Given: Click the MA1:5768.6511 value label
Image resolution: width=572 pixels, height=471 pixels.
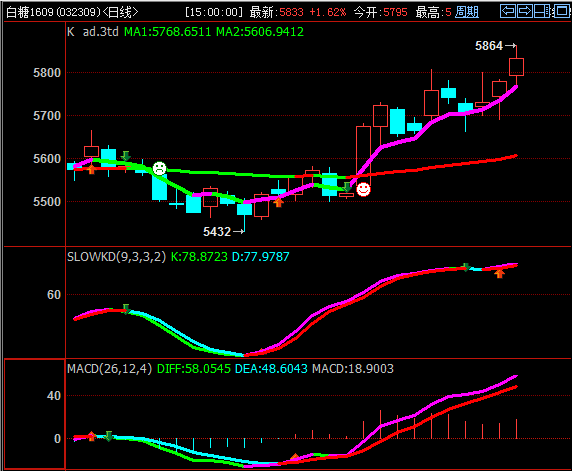Looking at the screenshot, I should coord(167,32).
